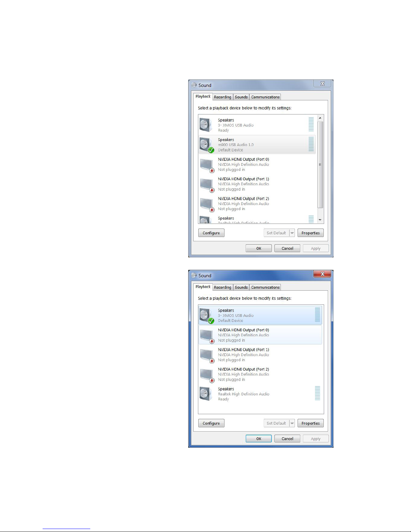Click 'NVIDIA HDMI Output (Port 2)' text, lower window

click(243, 369)
